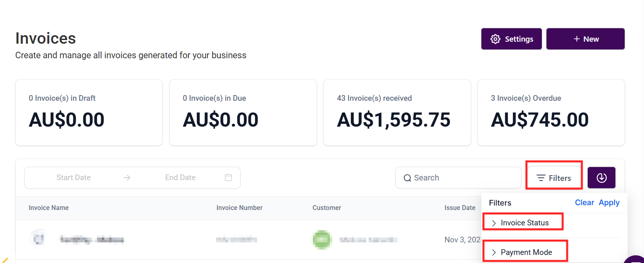
Task: Click the filter lines icon
Action: pyautogui.click(x=541, y=178)
